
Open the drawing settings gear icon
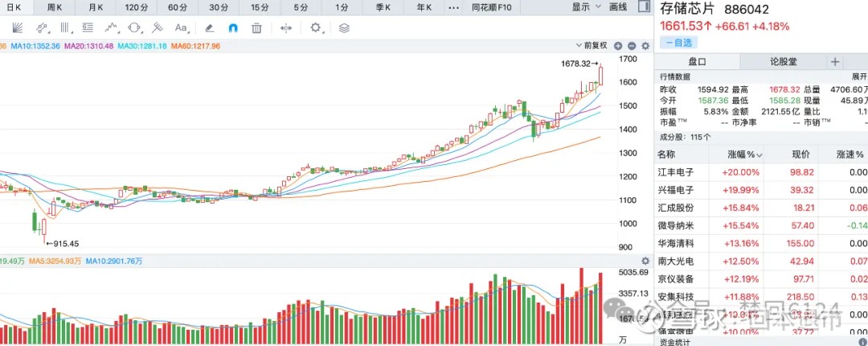click(316, 27)
